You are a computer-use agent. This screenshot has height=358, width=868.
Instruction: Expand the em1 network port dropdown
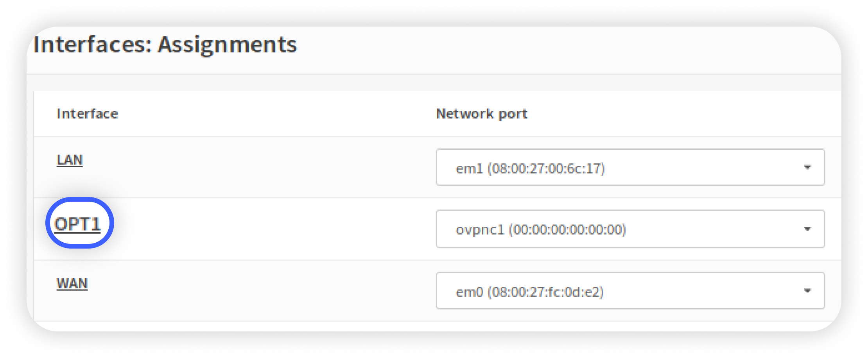[x=630, y=167]
